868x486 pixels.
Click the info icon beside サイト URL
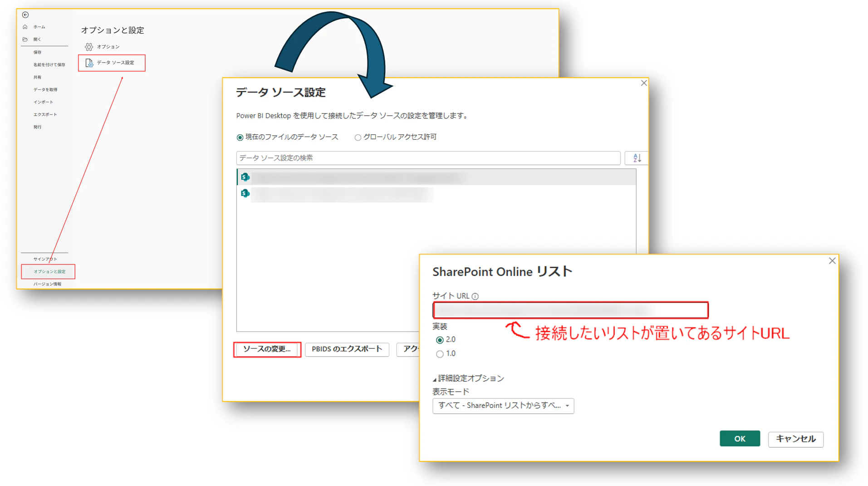(475, 296)
